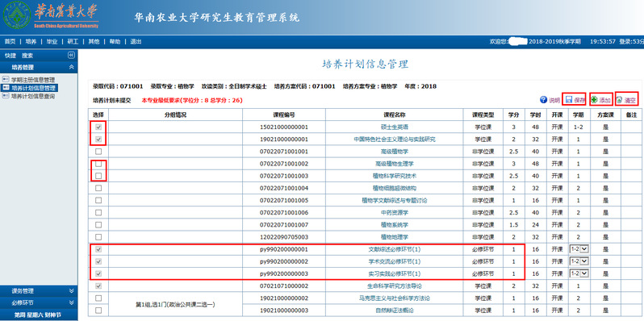Image resolution: width=644 pixels, height=321 pixels.
Task: Click the 第1组,选1门 group cell
Action: [176, 304]
